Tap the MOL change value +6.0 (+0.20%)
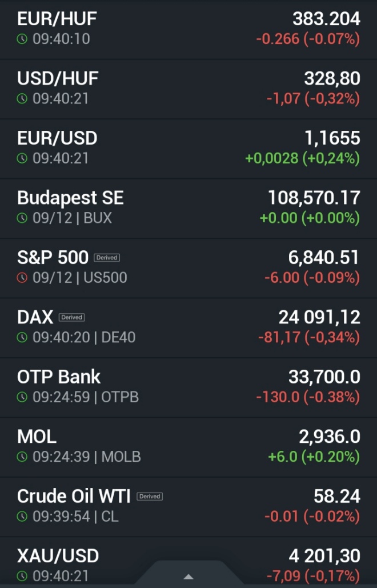The width and height of the screenshot is (377, 588). point(314,457)
